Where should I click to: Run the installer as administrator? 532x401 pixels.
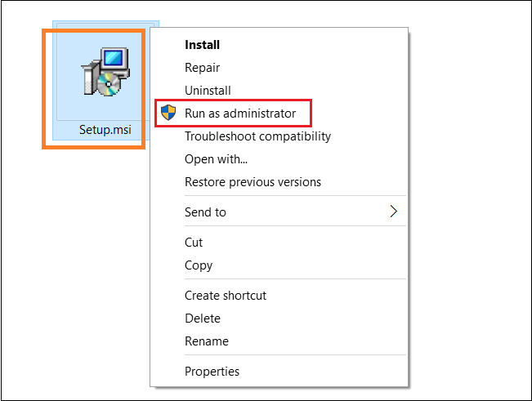[x=240, y=114]
